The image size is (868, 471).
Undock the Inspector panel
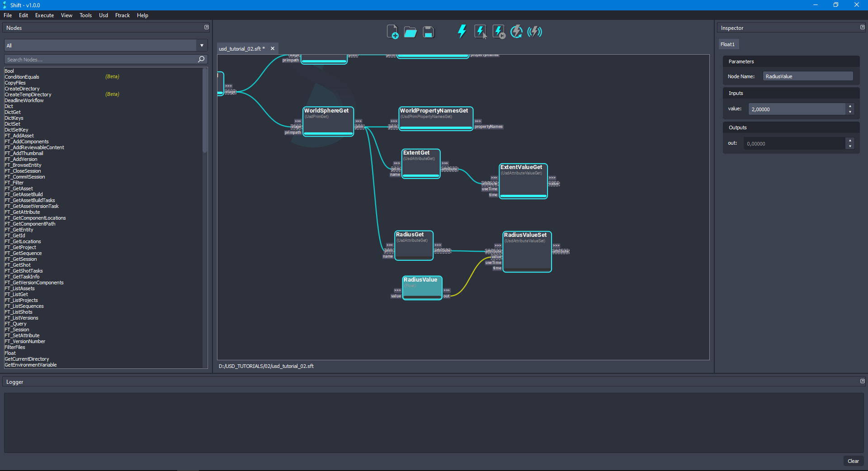862,27
